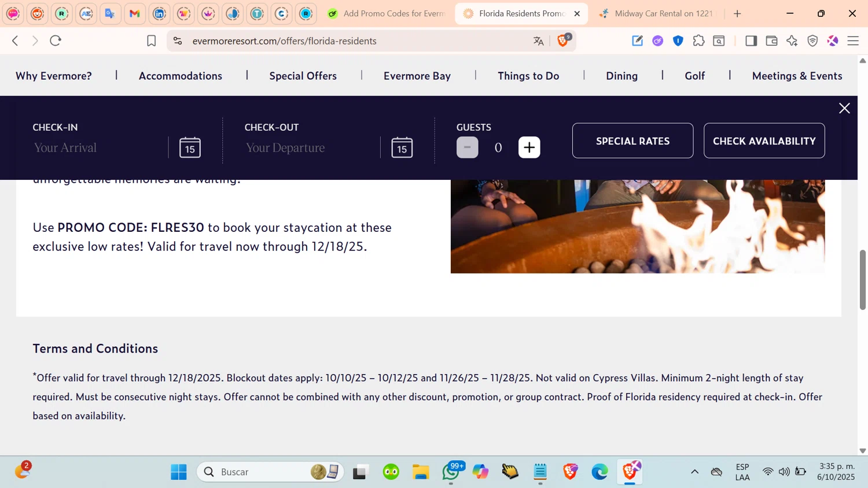Image resolution: width=868 pixels, height=488 pixels.
Task: Open the Windows Start menu
Action: point(179,472)
